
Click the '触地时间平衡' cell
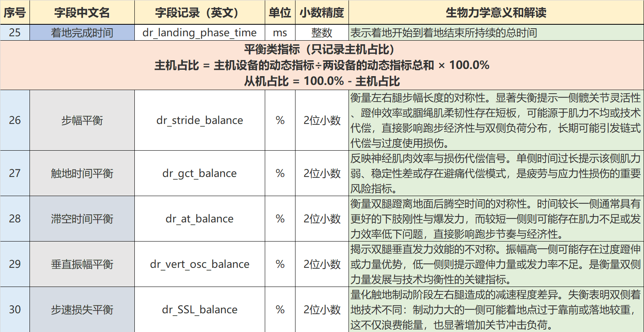82,173
